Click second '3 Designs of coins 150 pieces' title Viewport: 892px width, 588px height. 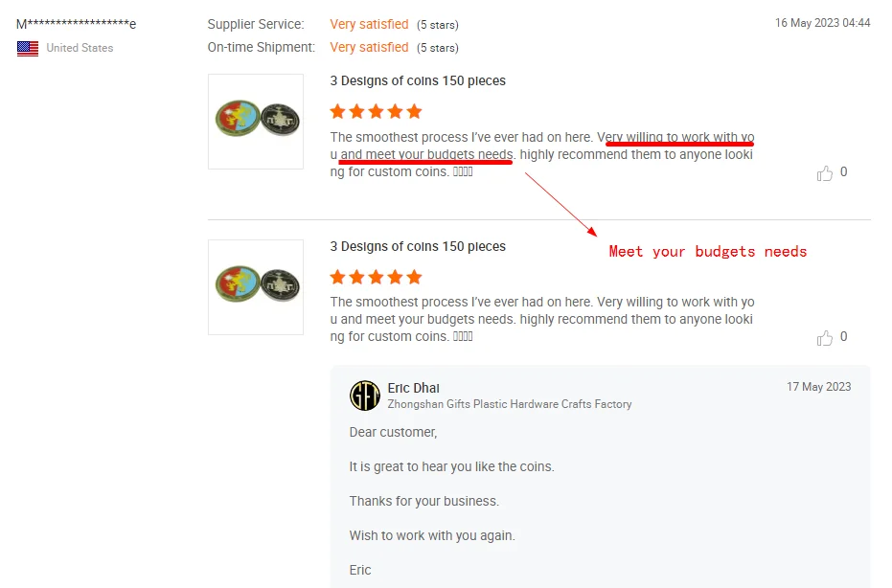pyautogui.click(x=418, y=246)
